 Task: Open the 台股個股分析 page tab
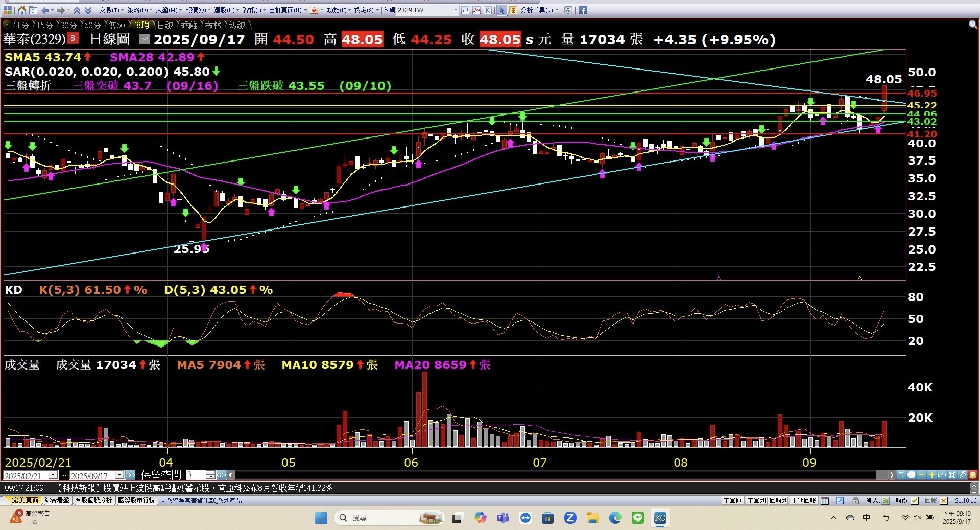click(94, 500)
